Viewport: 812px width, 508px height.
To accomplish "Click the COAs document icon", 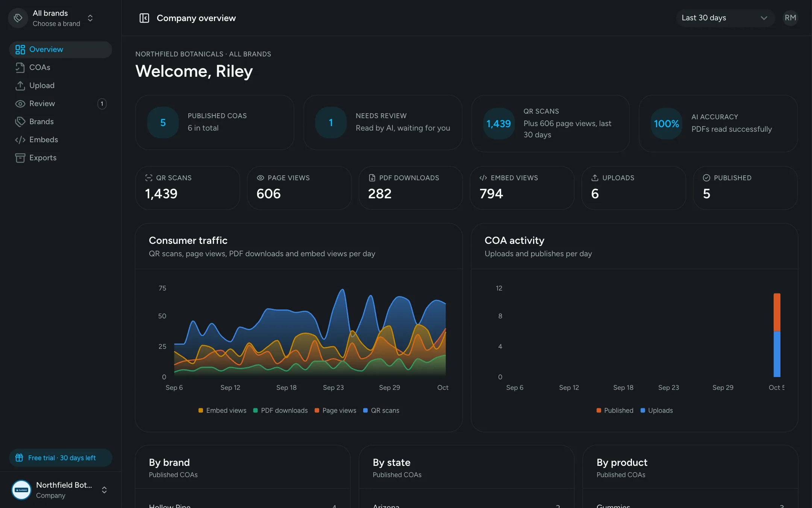I will coord(20,67).
